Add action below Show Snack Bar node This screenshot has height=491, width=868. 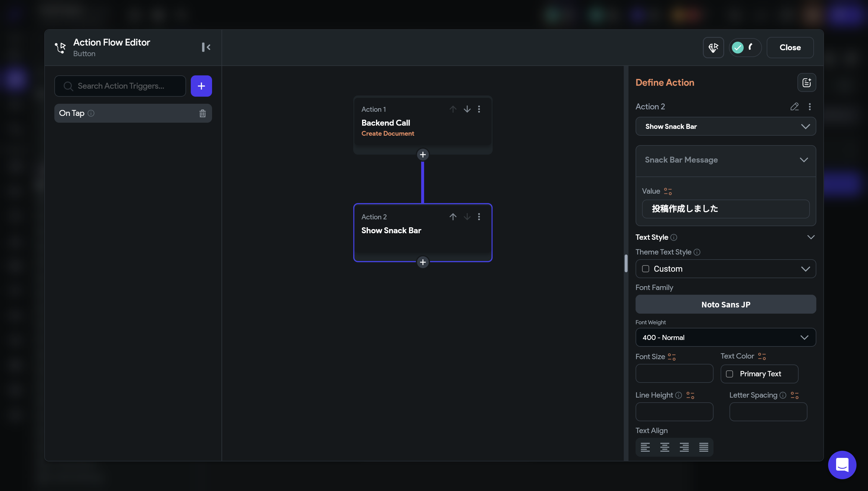coord(423,262)
